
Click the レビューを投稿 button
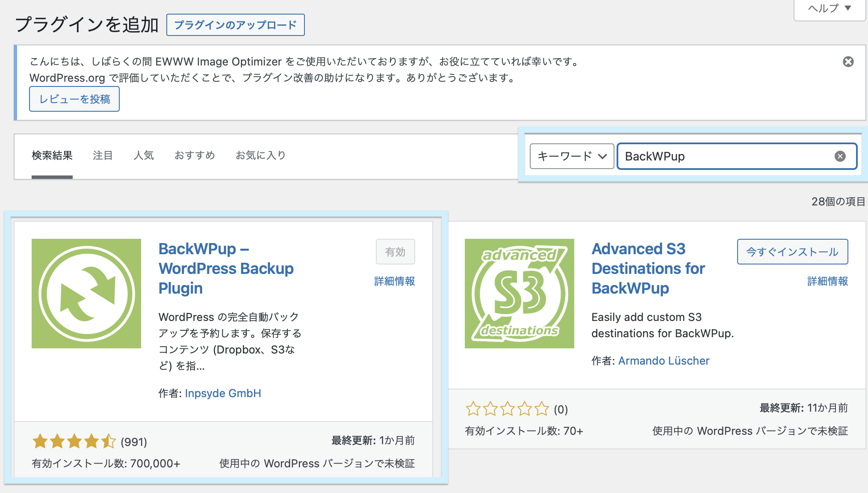point(74,99)
